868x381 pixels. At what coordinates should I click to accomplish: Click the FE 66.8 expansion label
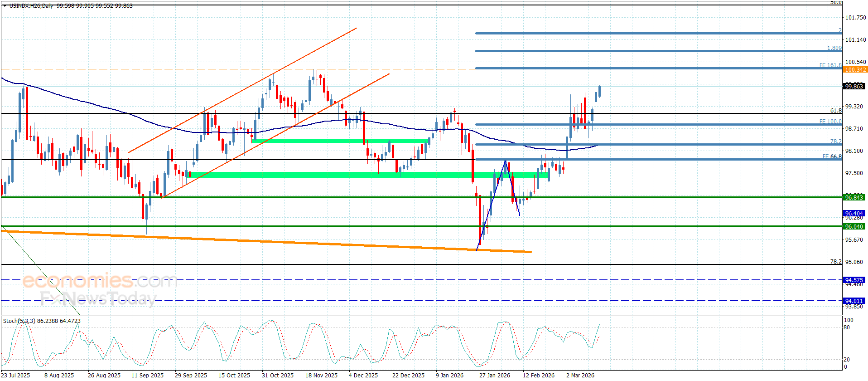tap(832, 156)
